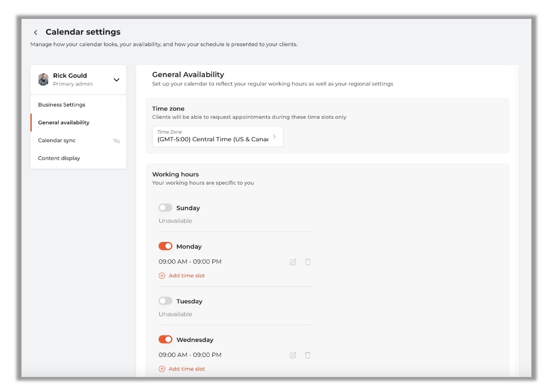Go to General availability in the sidebar
The width and height of the screenshot is (551, 392).
[x=64, y=123]
